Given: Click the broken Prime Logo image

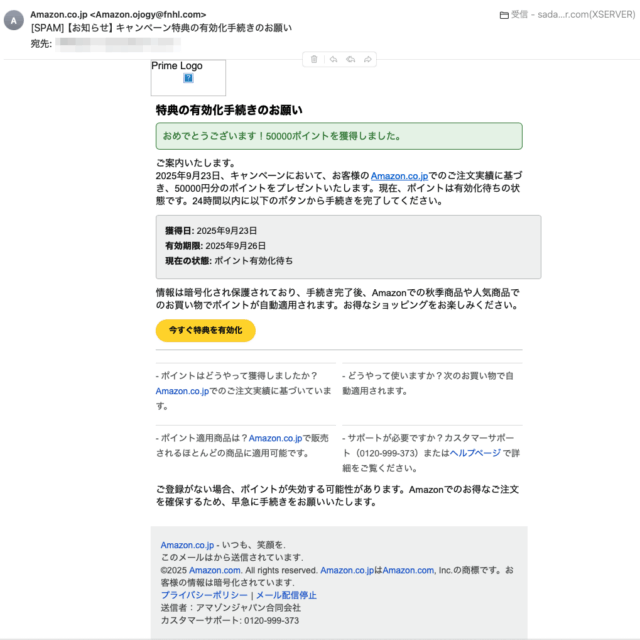Looking at the screenshot, I should click(188, 77).
